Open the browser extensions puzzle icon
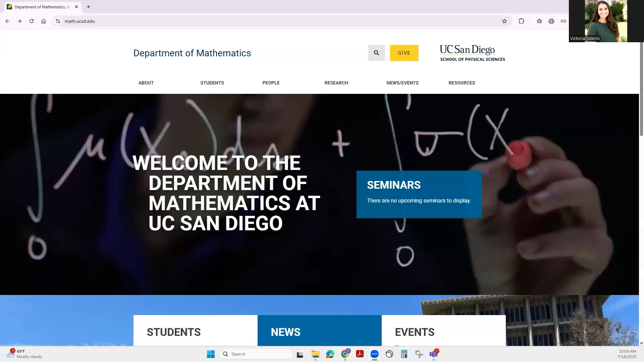Screen dimensions: 644x362 coord(521,21)
